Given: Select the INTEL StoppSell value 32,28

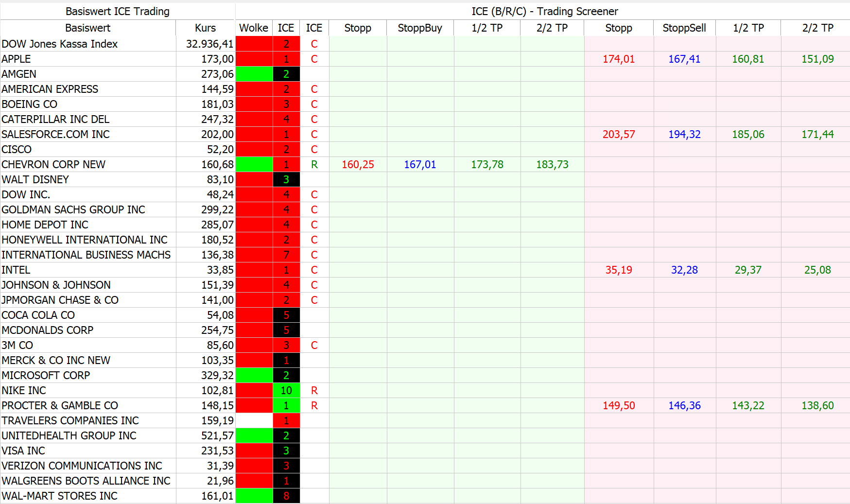Looking at the screenshot, I should point(684,270).
